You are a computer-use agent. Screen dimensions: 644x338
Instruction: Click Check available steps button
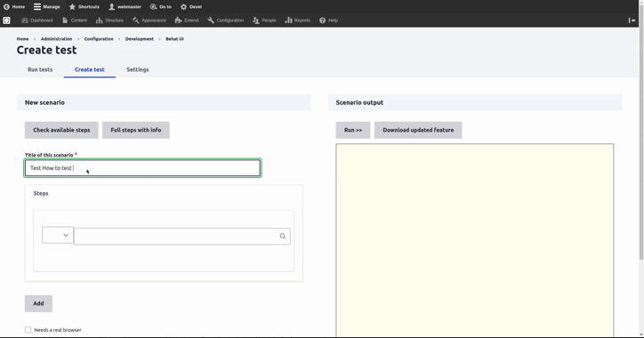click(x=61, y=130)
